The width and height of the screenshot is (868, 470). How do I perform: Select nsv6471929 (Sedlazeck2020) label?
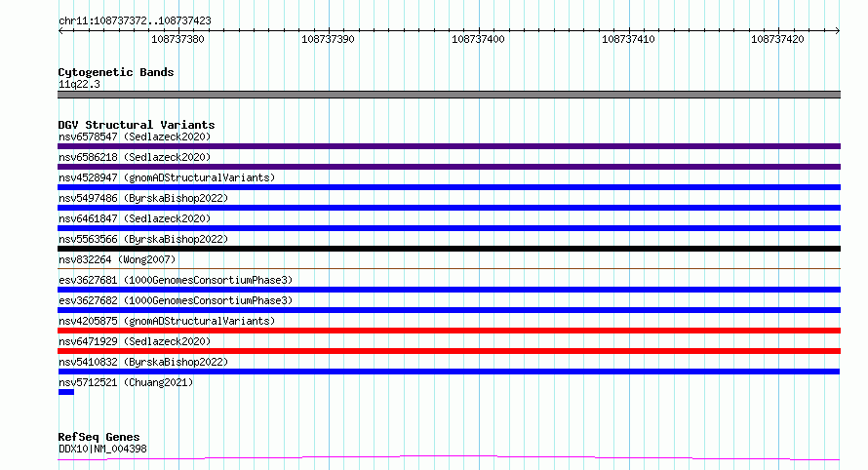click(x=135, y=341)
